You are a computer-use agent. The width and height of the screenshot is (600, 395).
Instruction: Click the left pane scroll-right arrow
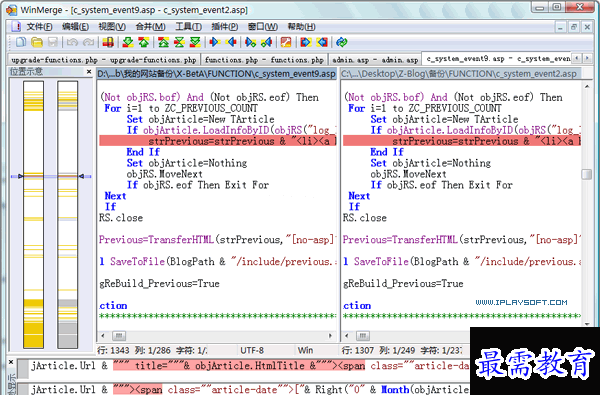[331, 336]
